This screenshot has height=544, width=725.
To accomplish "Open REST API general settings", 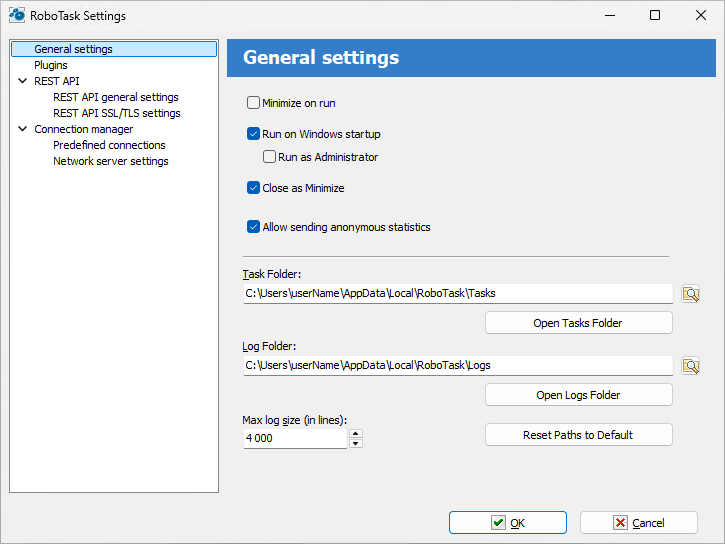I will click(x=116, y=97).
